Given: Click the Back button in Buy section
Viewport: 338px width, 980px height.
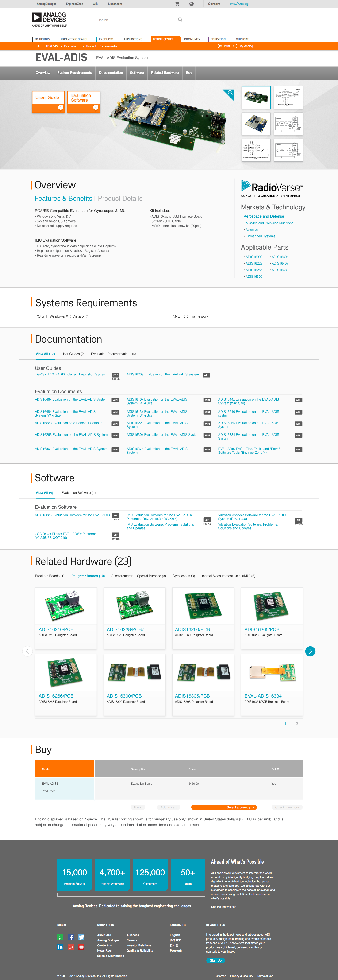Looking at the screenshot, I should click(138, 807).
